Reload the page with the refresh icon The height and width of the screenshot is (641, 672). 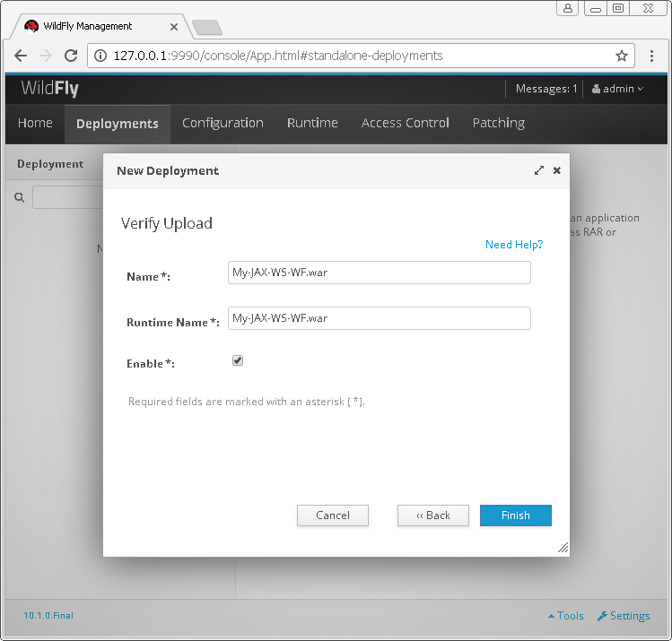tap(71, 56)
